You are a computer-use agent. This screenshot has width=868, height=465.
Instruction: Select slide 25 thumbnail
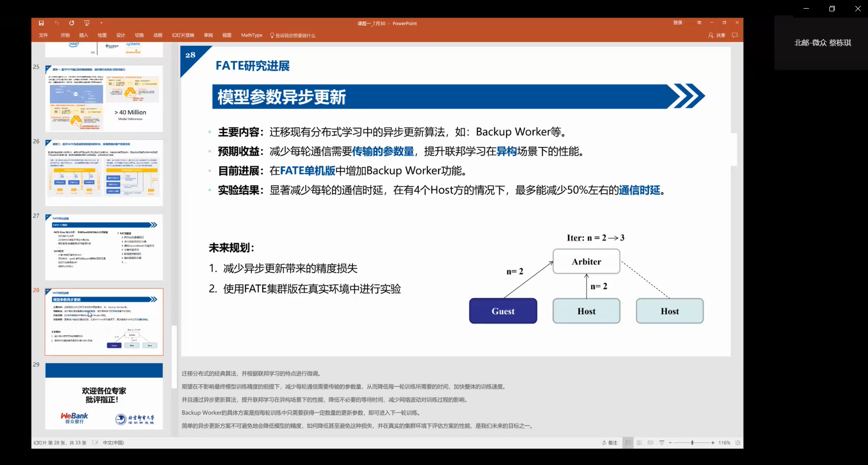[104, 98]
